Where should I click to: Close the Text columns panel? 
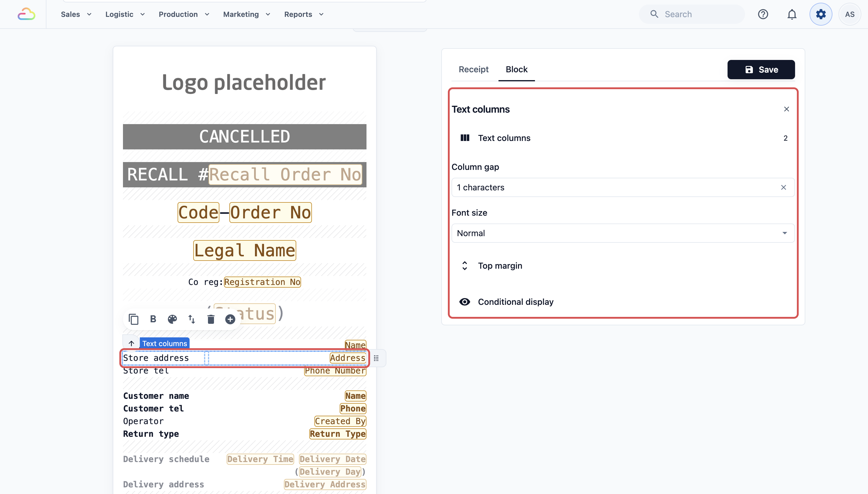pyautogui.click(x=786, y=109)
